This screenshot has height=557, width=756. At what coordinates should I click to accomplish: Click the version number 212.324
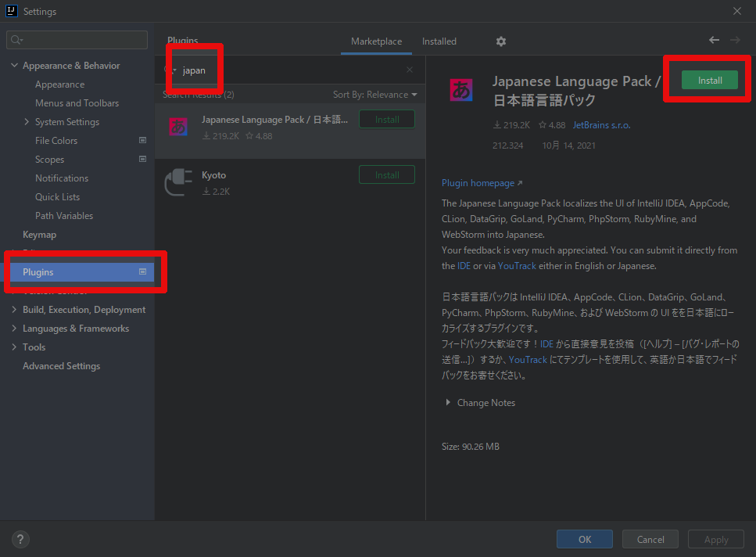tap(507, 146)
